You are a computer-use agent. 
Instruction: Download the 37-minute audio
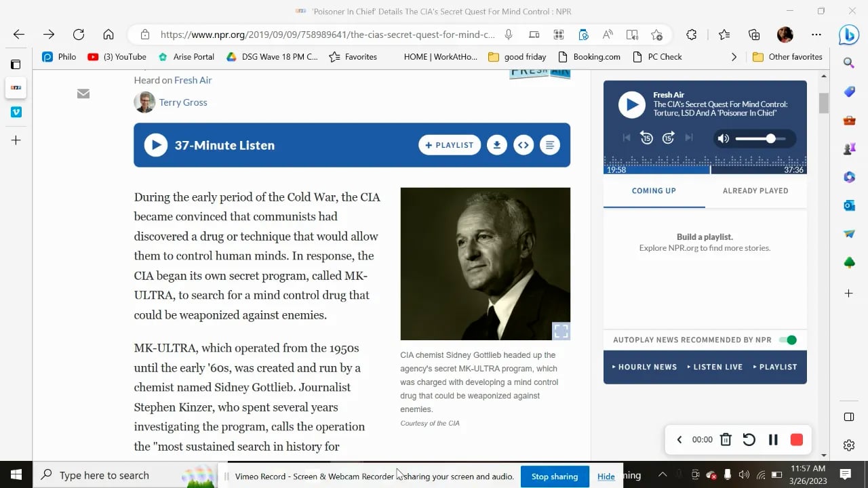(497, 145)
